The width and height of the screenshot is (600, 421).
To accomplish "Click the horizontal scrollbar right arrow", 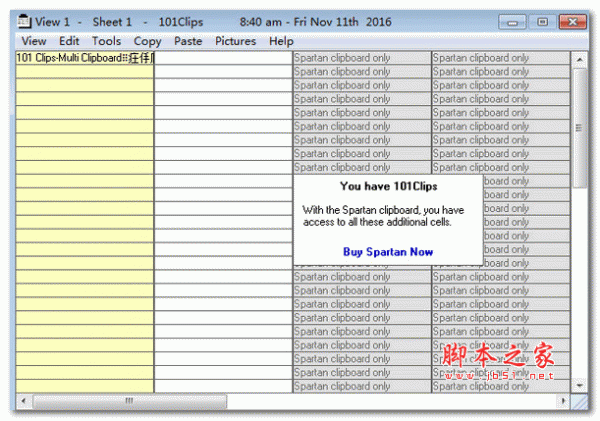I will 563,401.
